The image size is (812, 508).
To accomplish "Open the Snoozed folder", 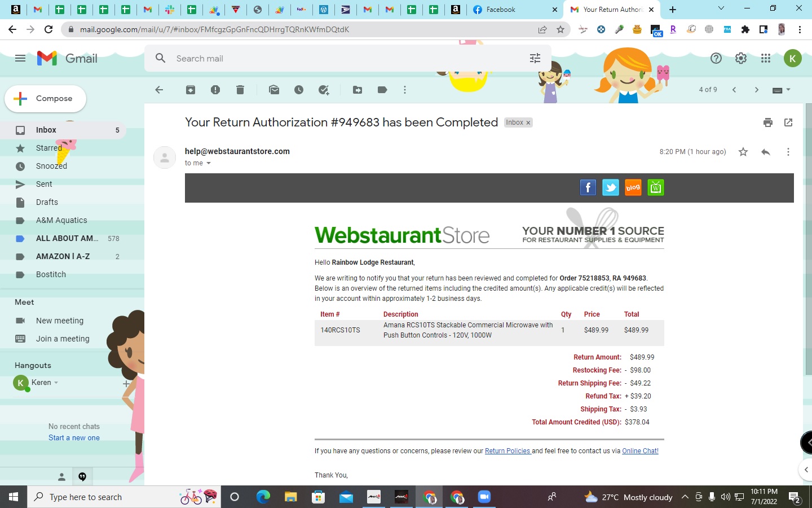I will click(x=63, y=166).
